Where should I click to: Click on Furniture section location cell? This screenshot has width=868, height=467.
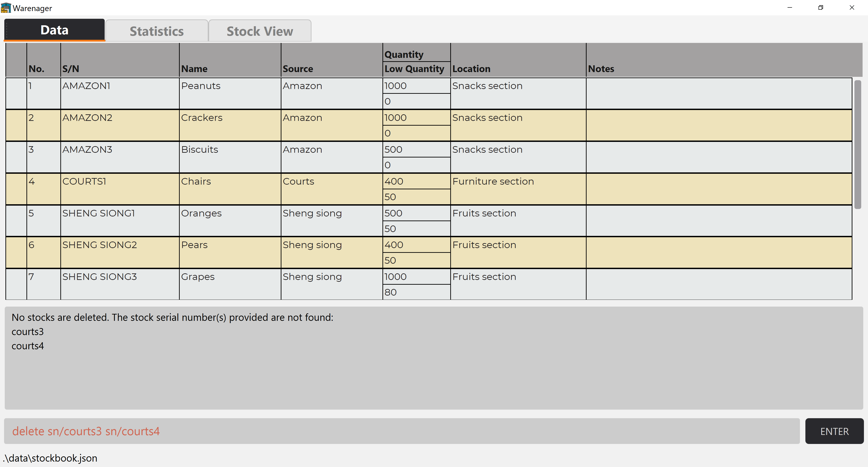(x=517, y=189)
